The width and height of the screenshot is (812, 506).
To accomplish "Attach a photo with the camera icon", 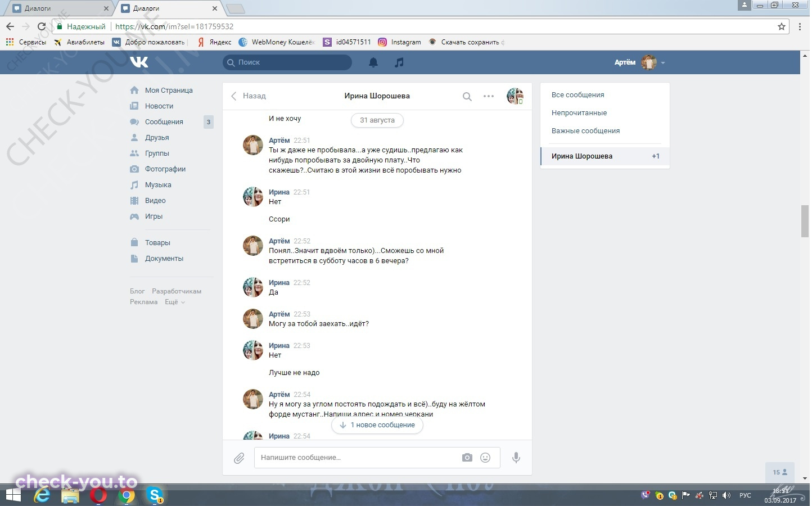I will coord(467,458).
